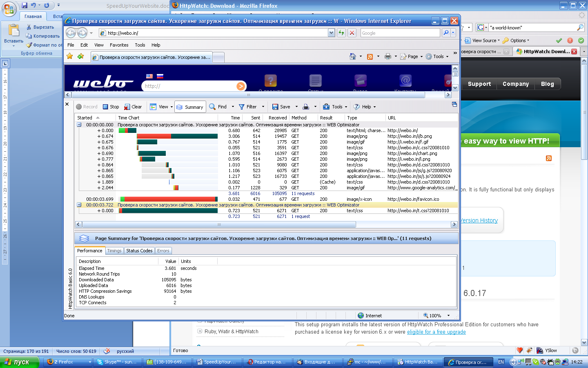This screenshot has height=368, width=588.
Task: Click the horizontal scrollbar under the request log
Action: [219, 224]
